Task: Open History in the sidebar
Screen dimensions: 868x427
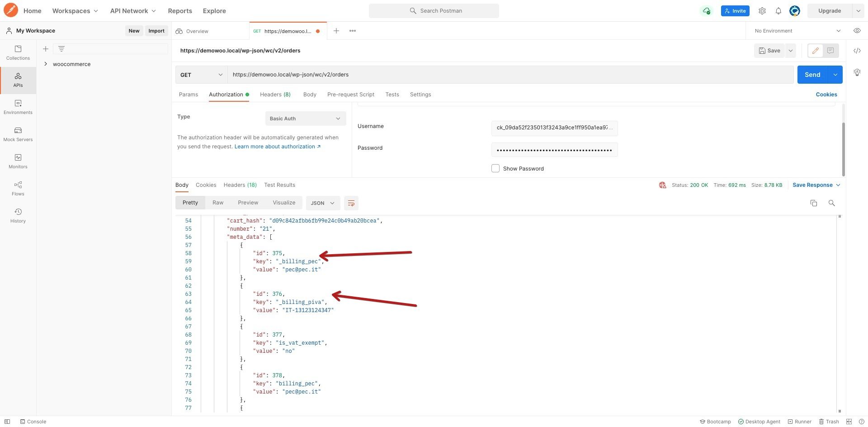Action: click(18, 216)
